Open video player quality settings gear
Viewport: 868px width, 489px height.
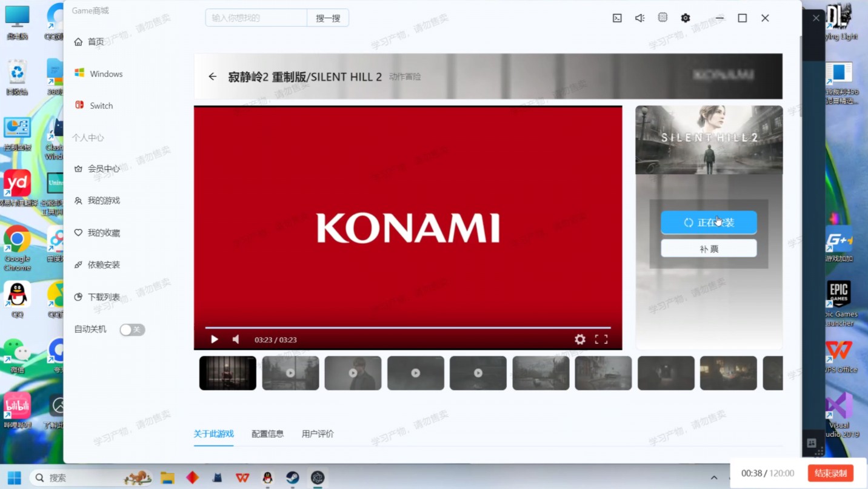coord(580,339)
